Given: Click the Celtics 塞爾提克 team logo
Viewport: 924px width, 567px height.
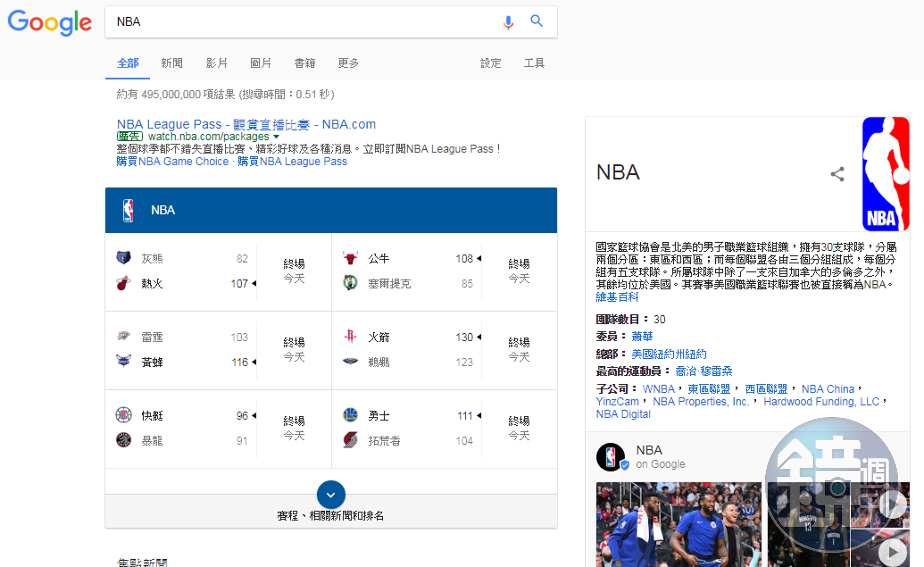Looking at the screenshot, I should click(350, 283).
